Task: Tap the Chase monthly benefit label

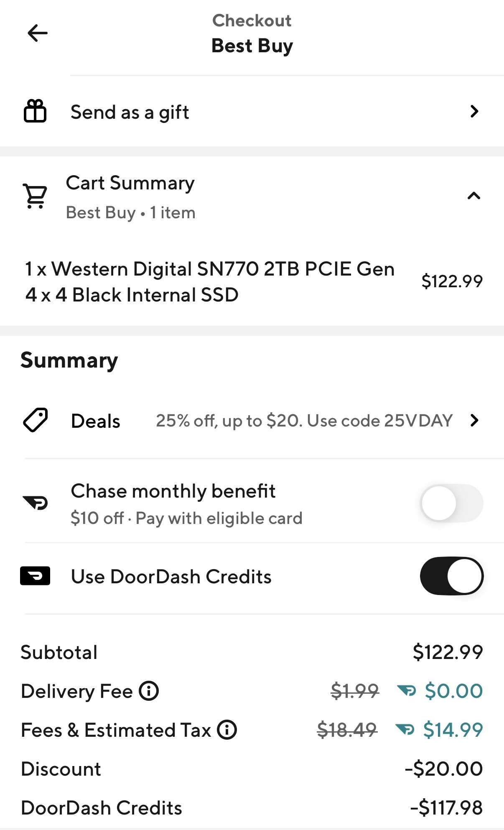Action: (173, 491)
